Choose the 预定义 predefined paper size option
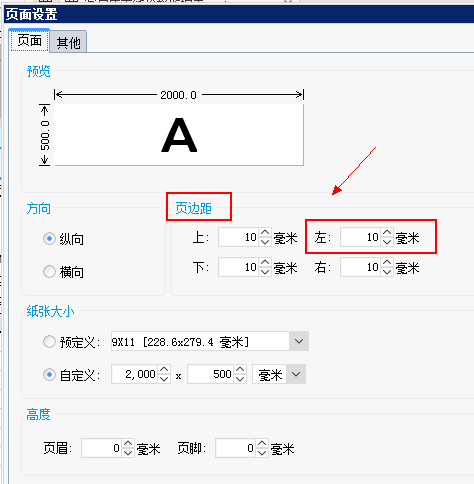 49,341
